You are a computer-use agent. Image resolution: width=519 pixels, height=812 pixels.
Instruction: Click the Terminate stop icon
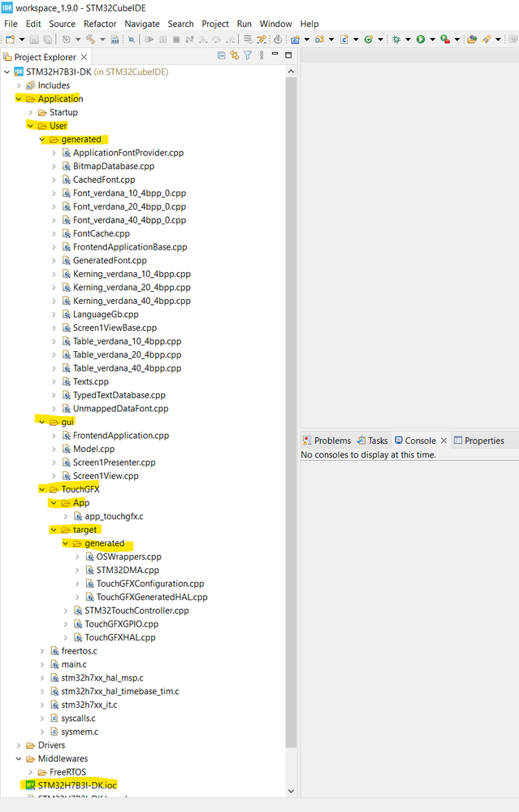[x=176, y=39]
